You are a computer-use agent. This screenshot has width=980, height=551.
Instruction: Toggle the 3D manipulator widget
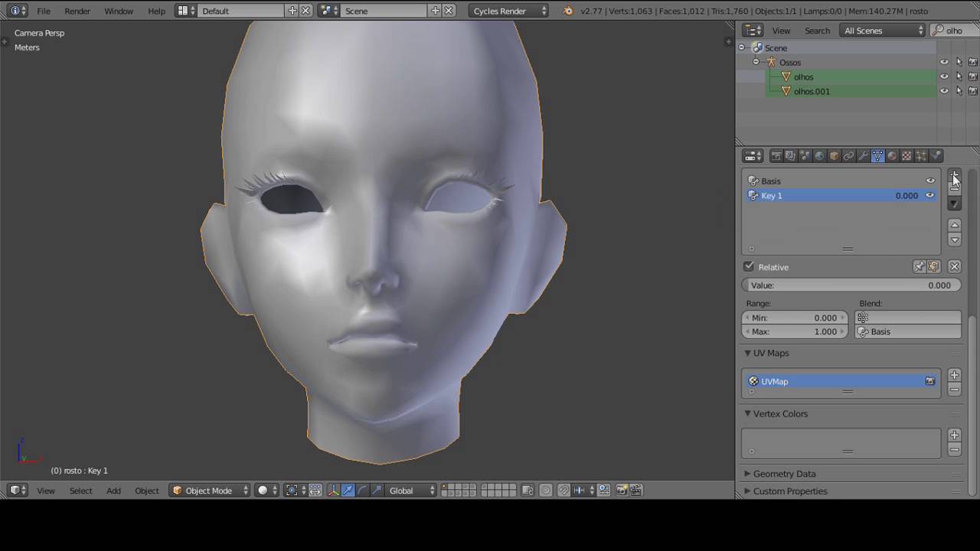coord(334,491)
